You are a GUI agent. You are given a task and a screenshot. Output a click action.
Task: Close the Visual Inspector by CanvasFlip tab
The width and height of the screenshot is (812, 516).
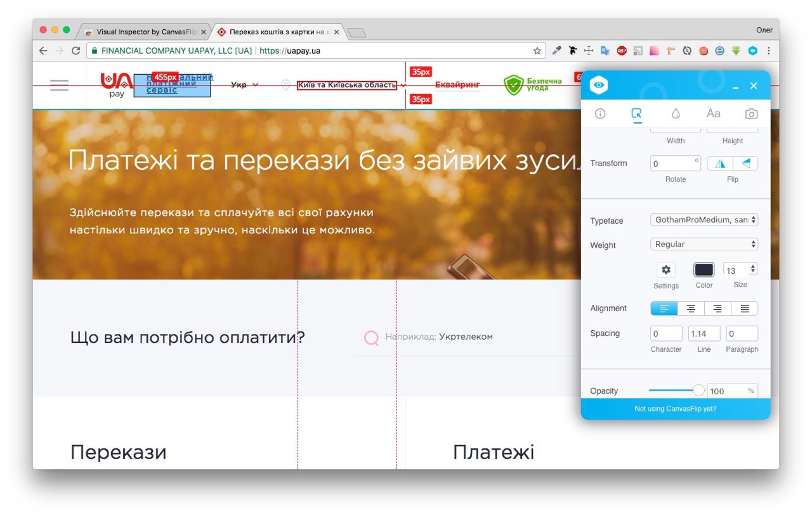203,32
